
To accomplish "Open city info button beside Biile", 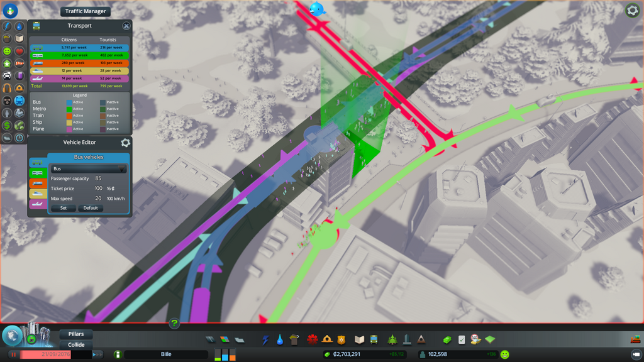I will tap(118, 354).
